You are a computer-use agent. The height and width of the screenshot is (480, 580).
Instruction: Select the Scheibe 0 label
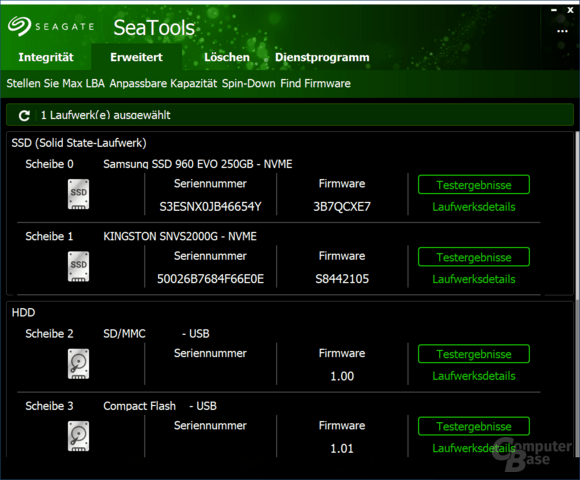49,164
